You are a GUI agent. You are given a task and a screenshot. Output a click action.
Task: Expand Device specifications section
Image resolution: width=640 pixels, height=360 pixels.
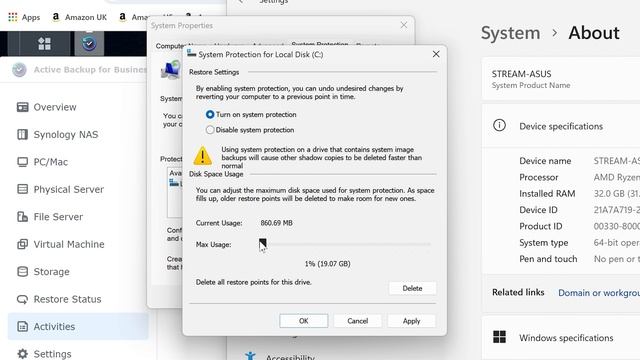pos(561,126)
